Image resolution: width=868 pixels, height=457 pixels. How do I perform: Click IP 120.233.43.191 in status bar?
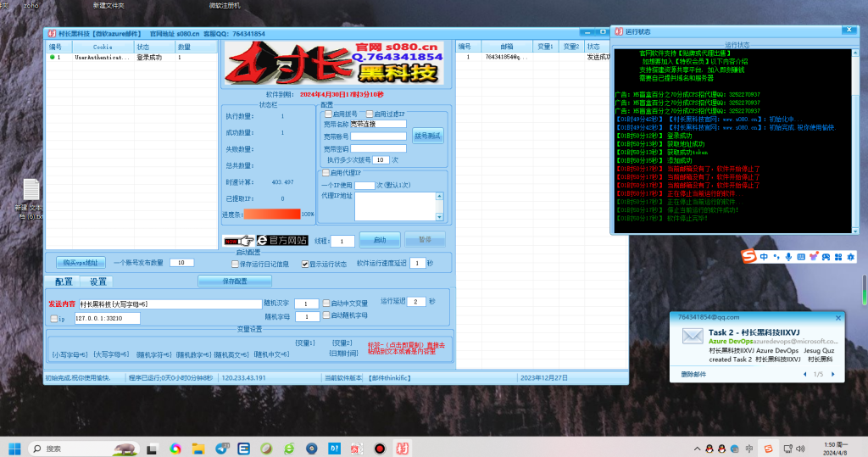(x=243, y=378)
